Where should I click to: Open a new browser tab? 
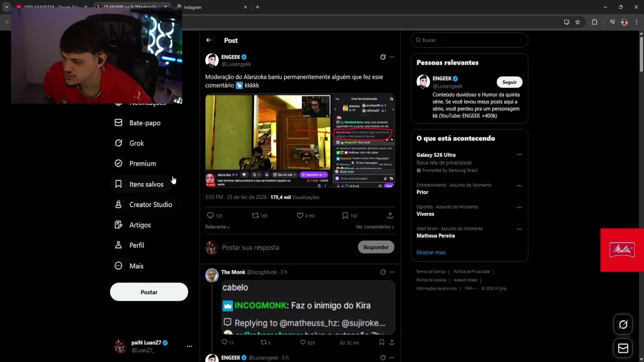pyautogui.click(x=258, y=7)
